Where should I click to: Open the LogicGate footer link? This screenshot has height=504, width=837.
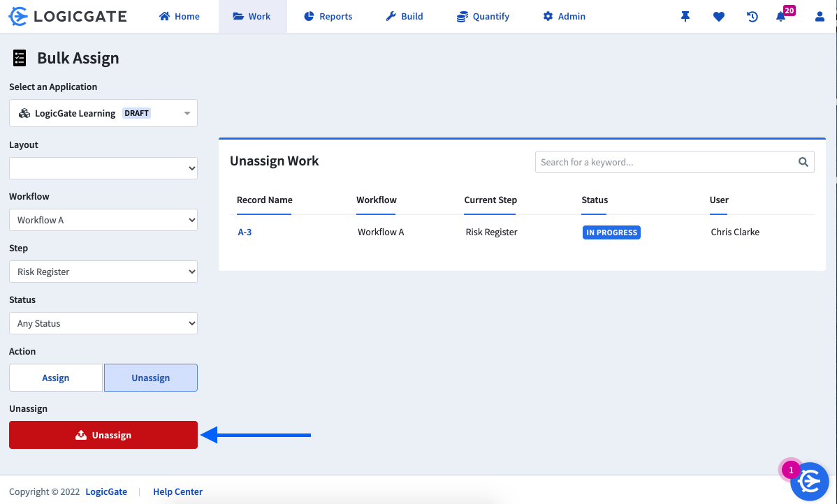coord(106,491)
